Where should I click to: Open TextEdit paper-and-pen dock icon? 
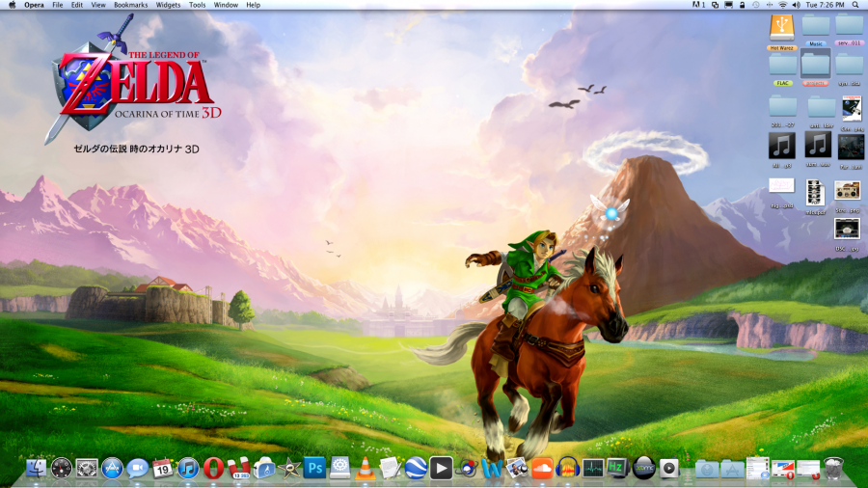pos(391,469)
